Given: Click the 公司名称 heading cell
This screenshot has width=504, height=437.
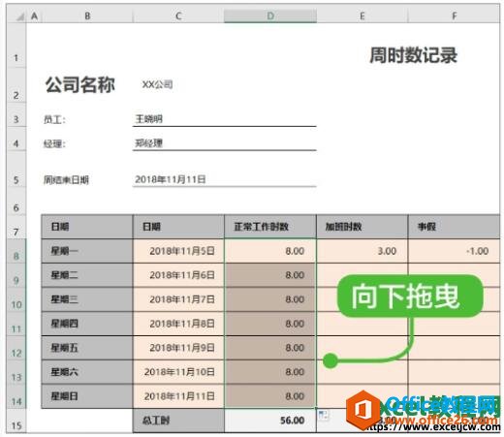Looking at the screenshot, I should 80,84.
